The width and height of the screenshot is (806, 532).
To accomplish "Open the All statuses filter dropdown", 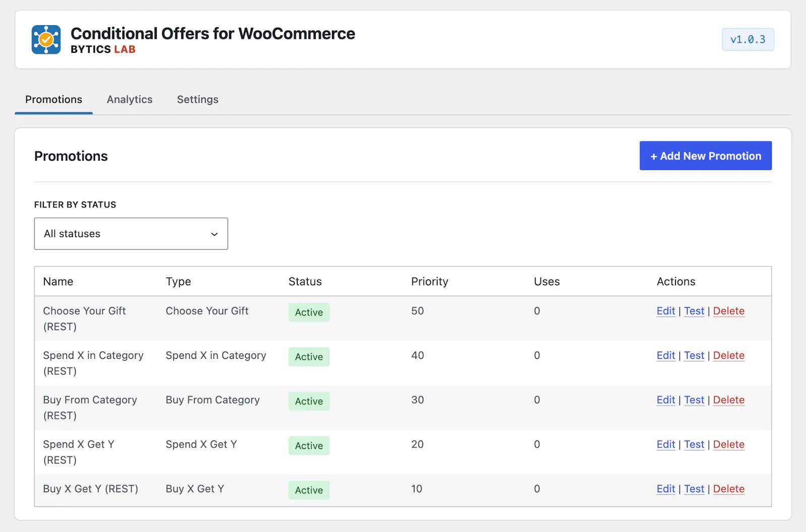I will click(131, 234).
